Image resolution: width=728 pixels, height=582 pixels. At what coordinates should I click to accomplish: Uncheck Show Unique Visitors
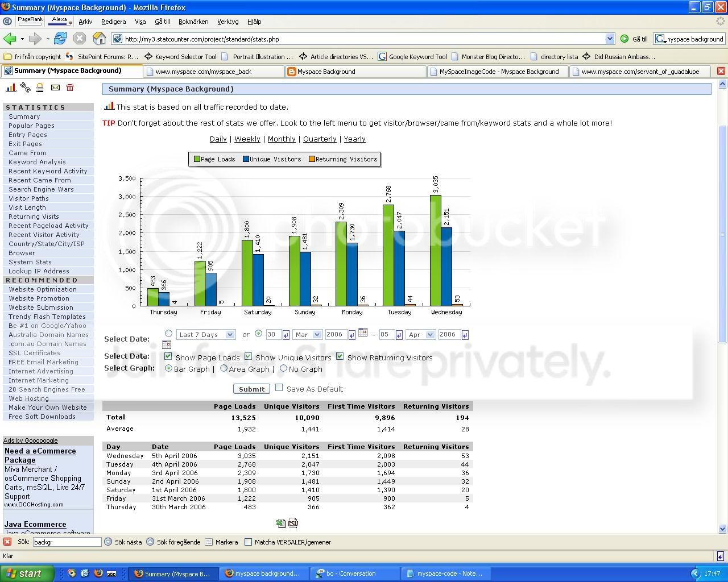(249, 356)
